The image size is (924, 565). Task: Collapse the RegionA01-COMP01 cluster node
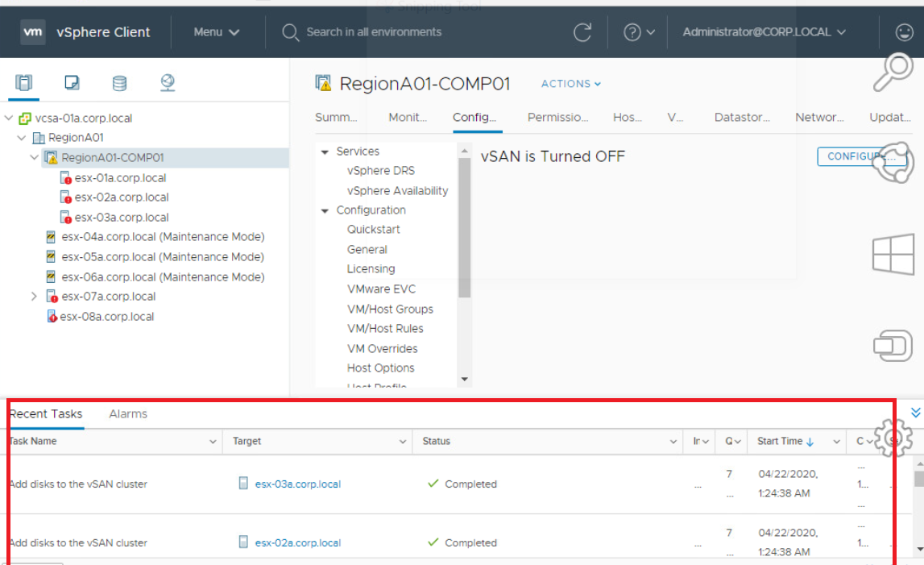(35, 157)
